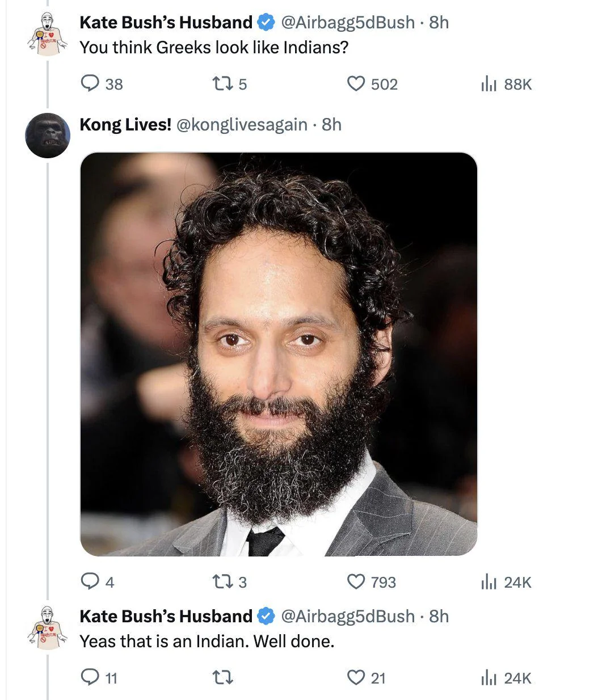Screen dimensions: 598x700
Task: Open @konglivesagain handle link
Action: [242, 124]
